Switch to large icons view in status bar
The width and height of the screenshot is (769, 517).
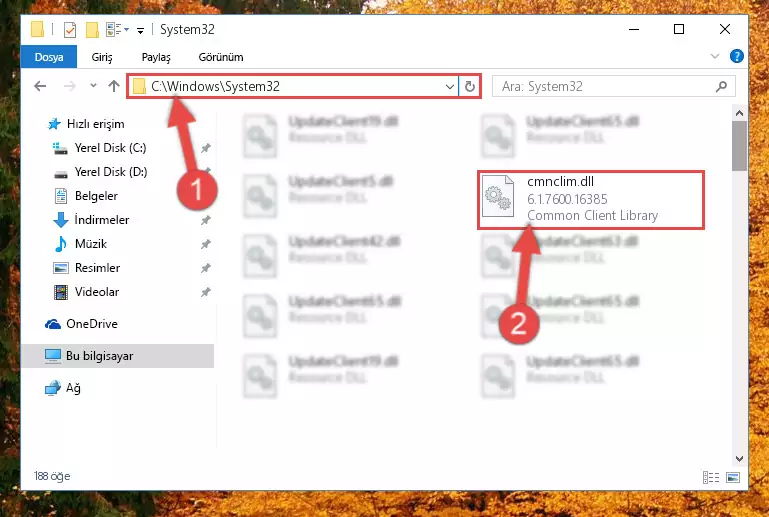tap(733, 477)
